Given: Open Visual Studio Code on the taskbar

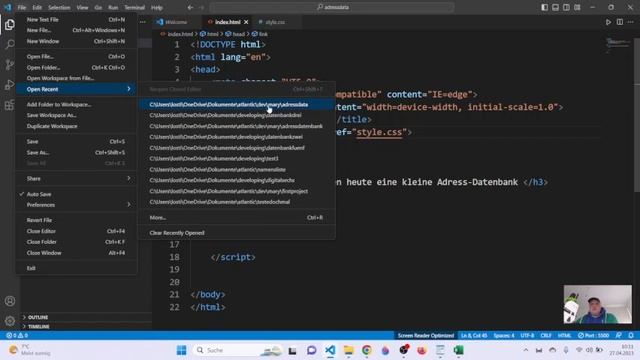Looking at the screenshot, I should click(x=330, y=350).
